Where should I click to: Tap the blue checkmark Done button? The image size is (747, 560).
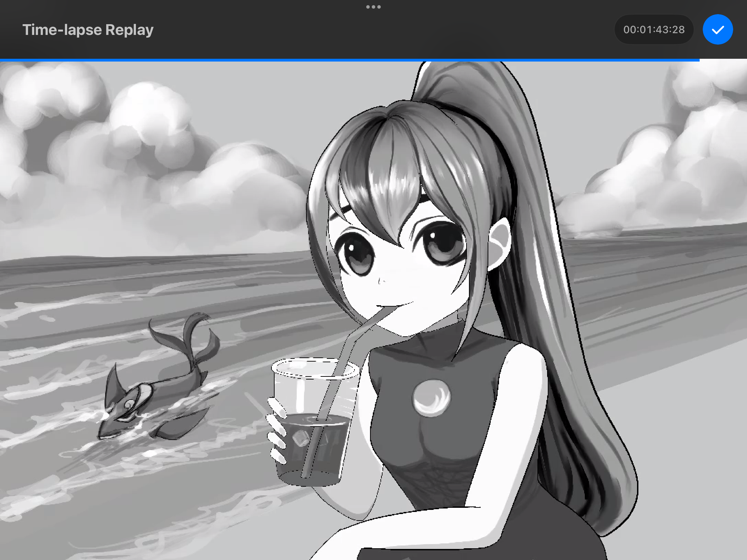tap(718, 29)
